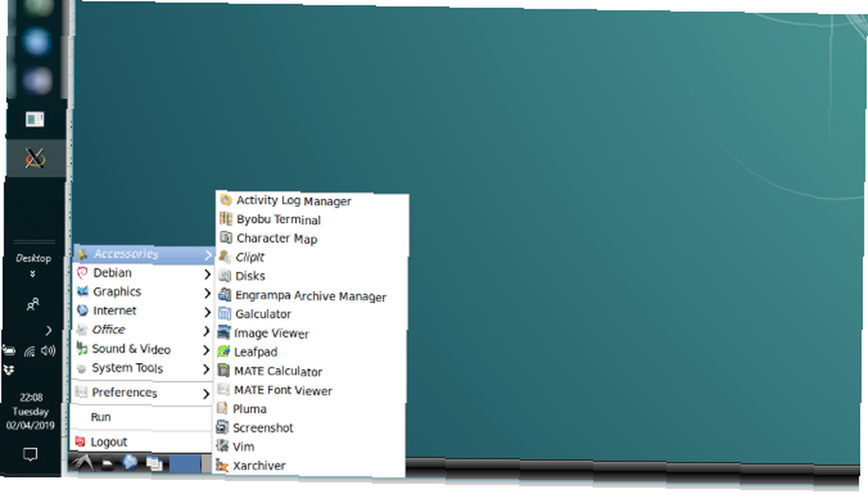868x494 pixels.
Task: Open the Wi-Fi network tray icon
Action: point(30,351)
